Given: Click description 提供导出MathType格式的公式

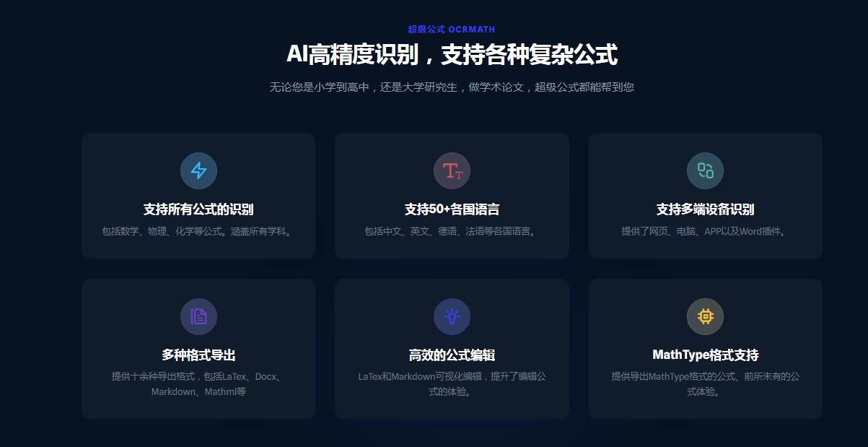Looking at the screenshot, I should point(705,384).
